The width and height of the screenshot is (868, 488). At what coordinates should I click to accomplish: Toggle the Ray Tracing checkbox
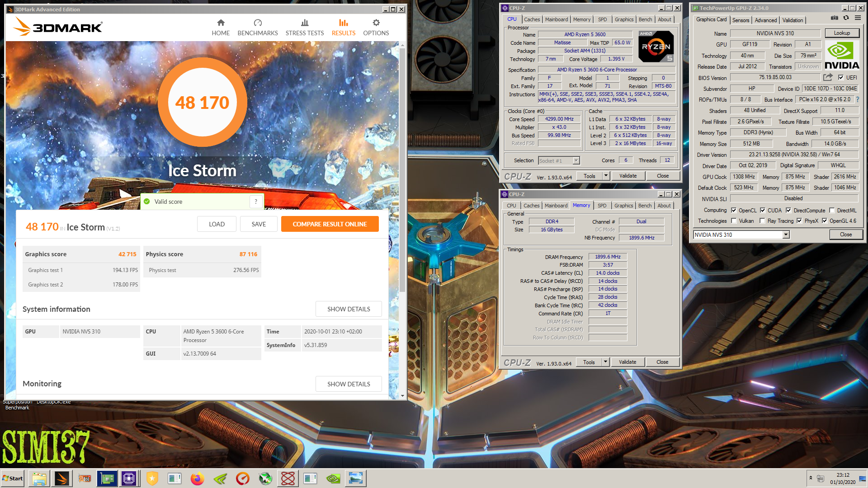[x=763, y=221]
